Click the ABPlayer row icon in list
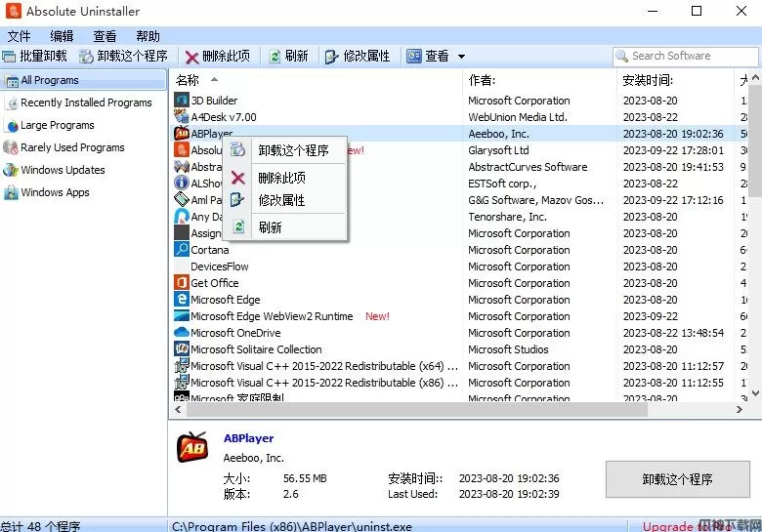Viewport: 762px width, 532px height. coord(182,133)
